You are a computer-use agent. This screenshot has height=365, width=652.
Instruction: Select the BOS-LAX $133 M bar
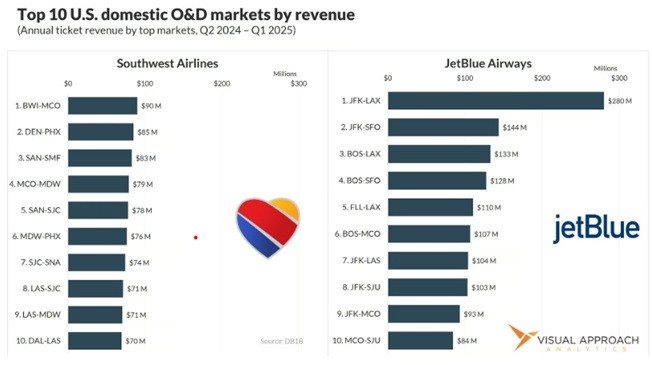point(439,154)
